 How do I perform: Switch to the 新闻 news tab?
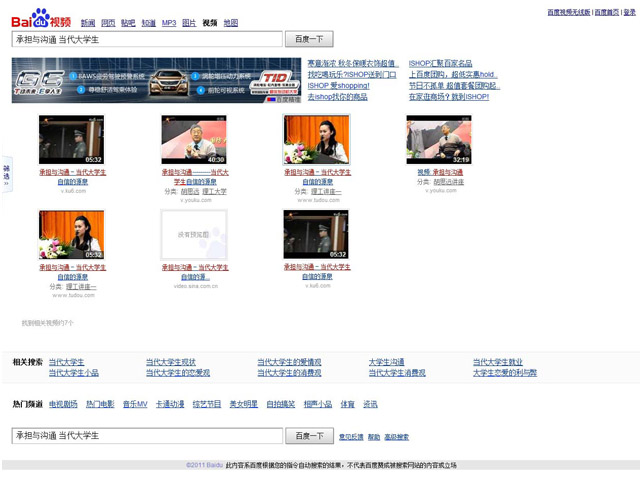(x=88, y=22)
